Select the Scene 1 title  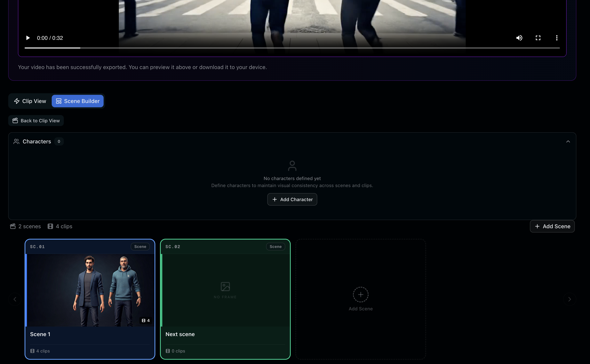click(x=40, y=334)
